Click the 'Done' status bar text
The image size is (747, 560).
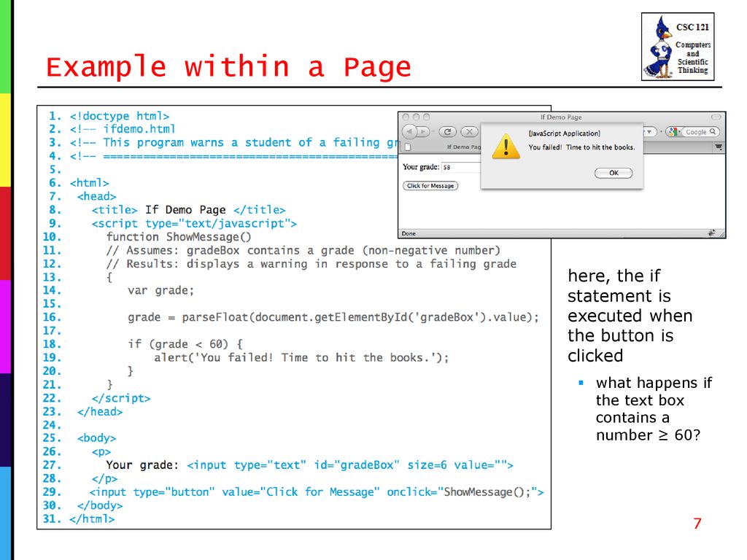[409, 233]
